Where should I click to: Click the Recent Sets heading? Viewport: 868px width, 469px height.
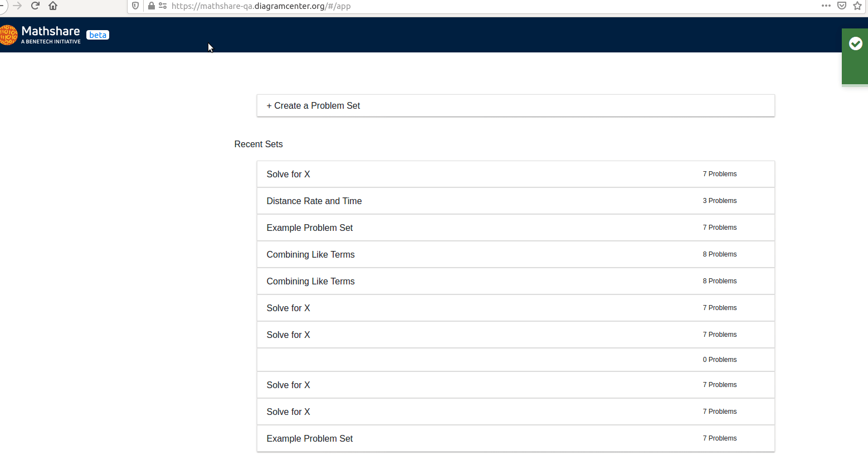click(x=259, y=144)
